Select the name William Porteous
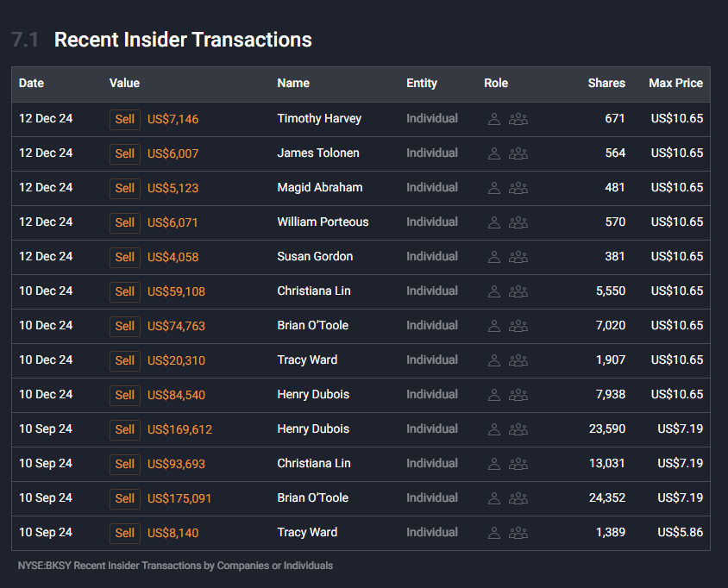 (323, 222)
